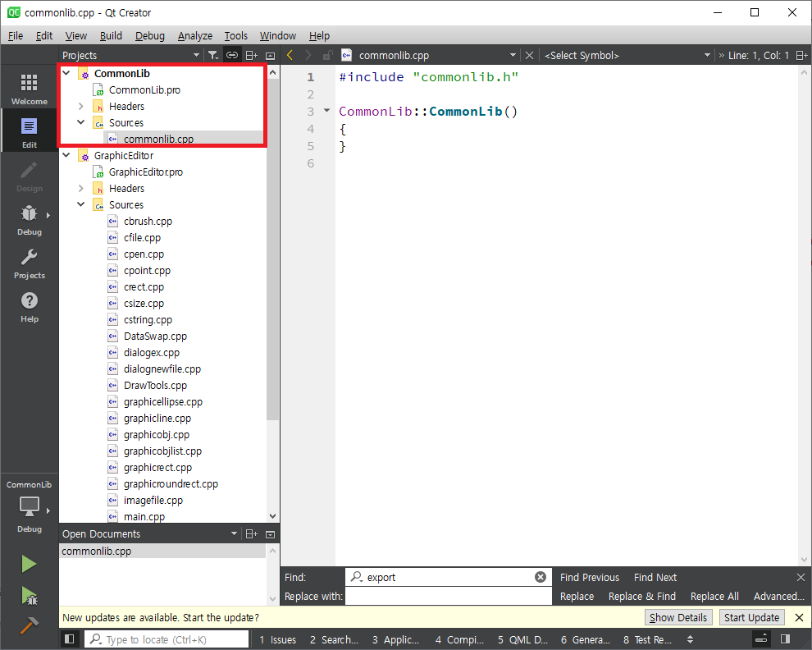Click the Projects tree vertical scrollbar
This screenshot has width=812, height=650.
pos(273,249)
